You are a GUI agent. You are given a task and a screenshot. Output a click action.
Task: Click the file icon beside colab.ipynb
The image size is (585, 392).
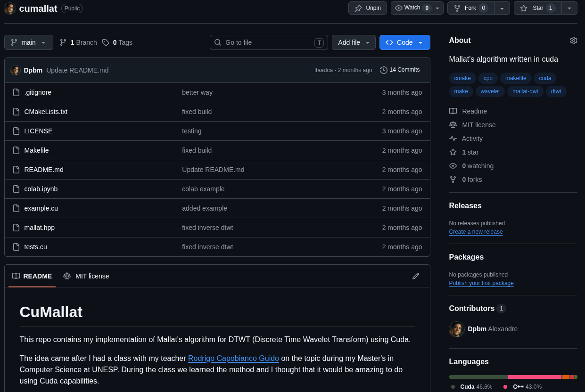[16, 189]
